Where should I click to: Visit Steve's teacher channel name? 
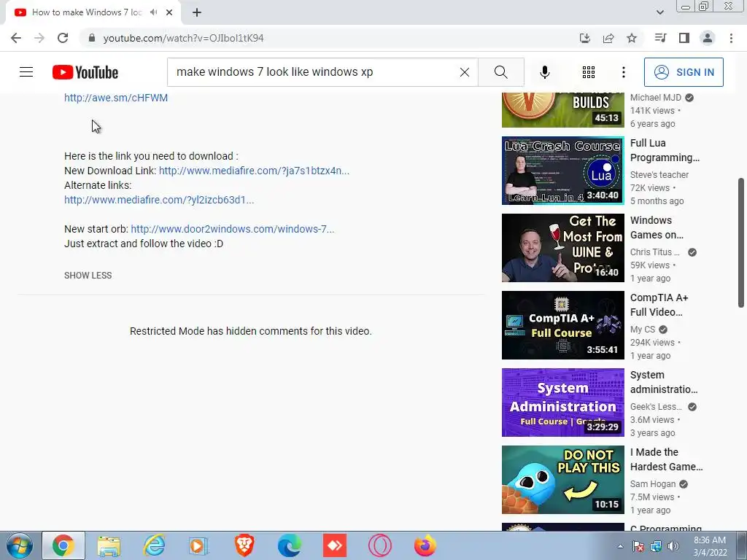click(659, 175)
